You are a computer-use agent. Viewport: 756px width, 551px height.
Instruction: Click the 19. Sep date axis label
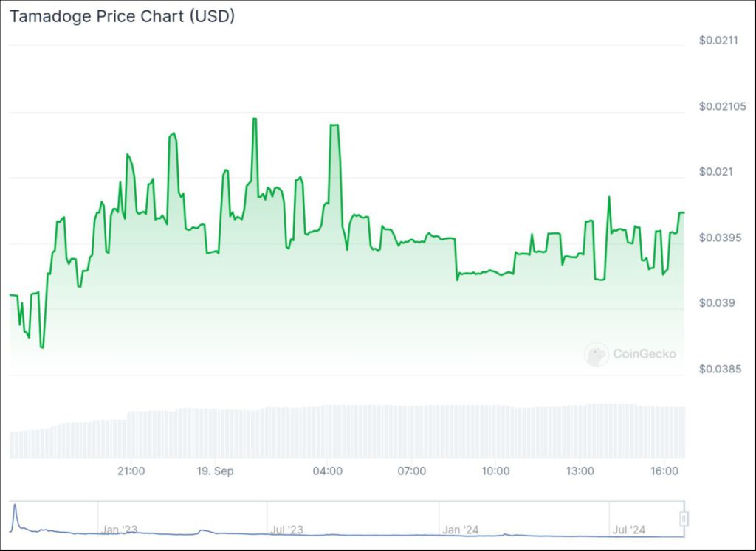click(x=216, y=471)
